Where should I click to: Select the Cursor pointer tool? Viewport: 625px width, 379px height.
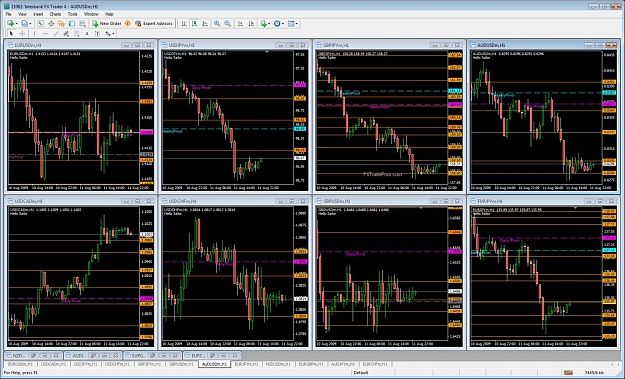pyautogui.click(x=11, y=33)
